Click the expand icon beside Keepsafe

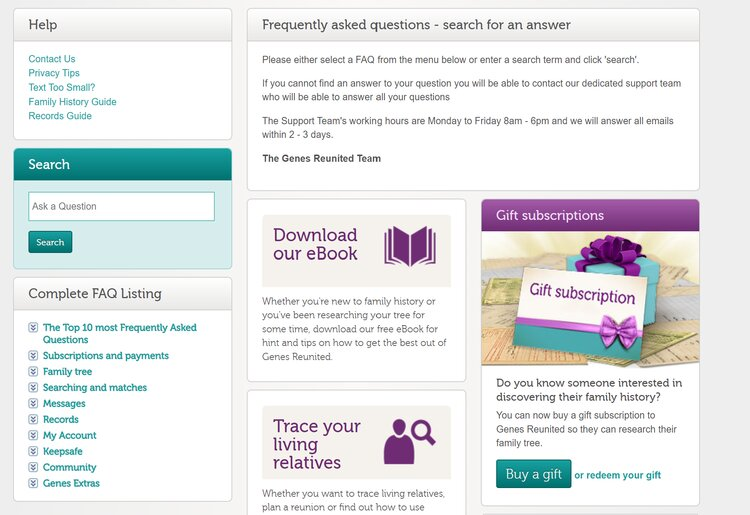pos(34,452)
